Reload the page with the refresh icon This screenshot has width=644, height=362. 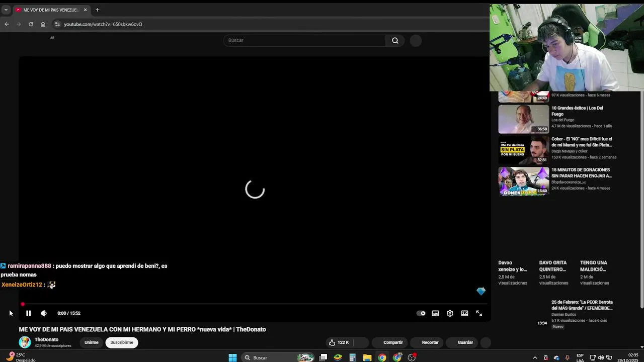tap(31, 24)
